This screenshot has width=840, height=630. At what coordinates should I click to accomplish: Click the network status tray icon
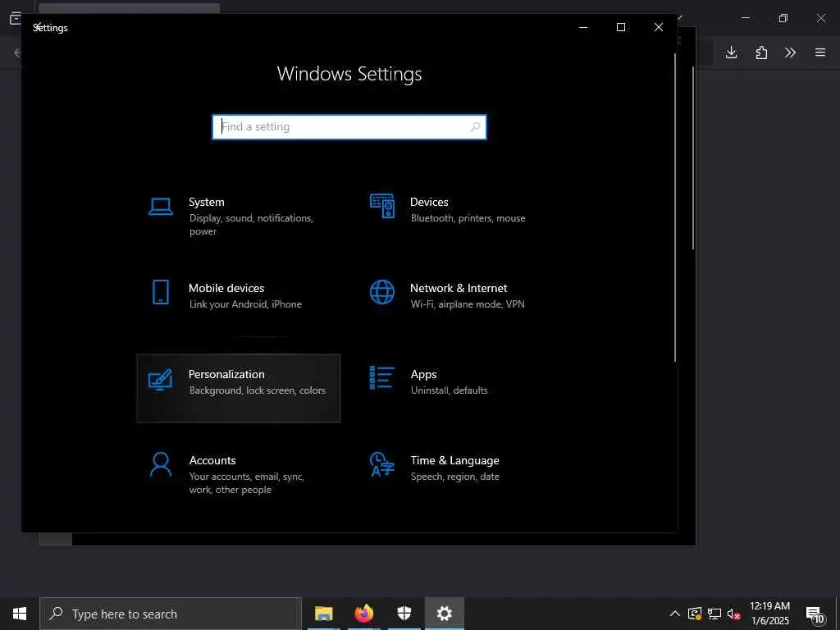point(714,614)
